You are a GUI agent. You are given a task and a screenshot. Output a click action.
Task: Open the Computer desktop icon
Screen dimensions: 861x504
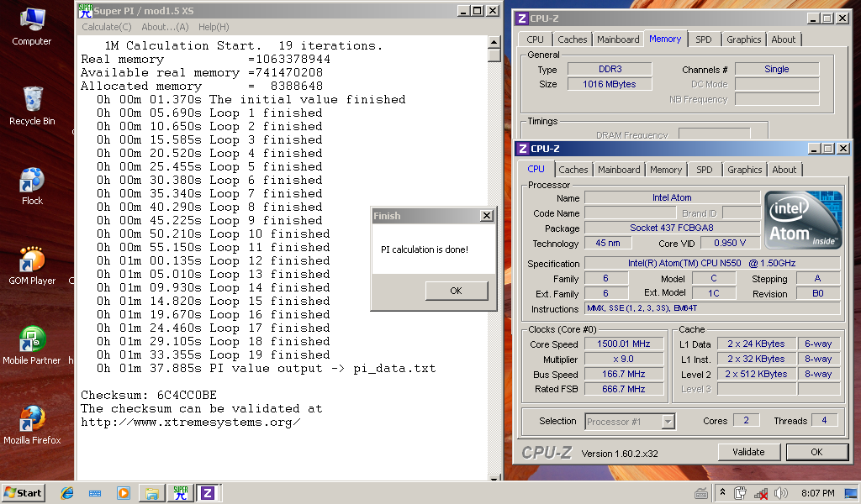(32, 28)
